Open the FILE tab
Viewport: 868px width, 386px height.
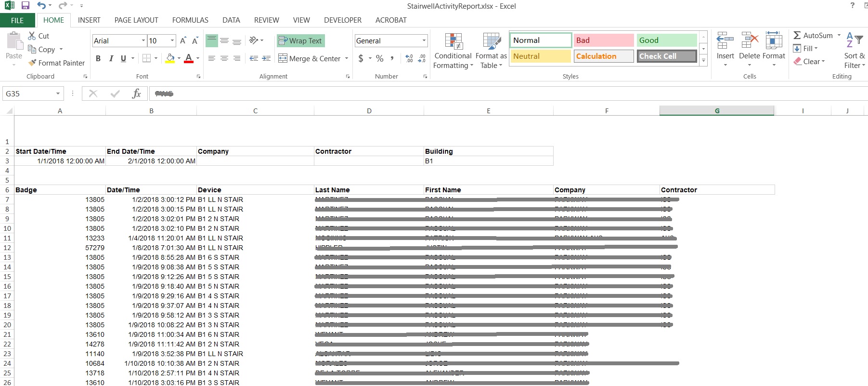tap(17, 20)
